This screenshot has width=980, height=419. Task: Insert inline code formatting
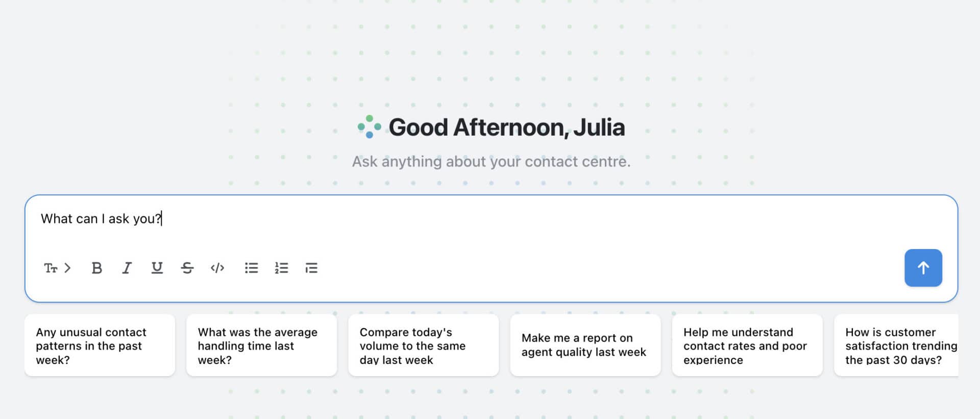[217, 268]
